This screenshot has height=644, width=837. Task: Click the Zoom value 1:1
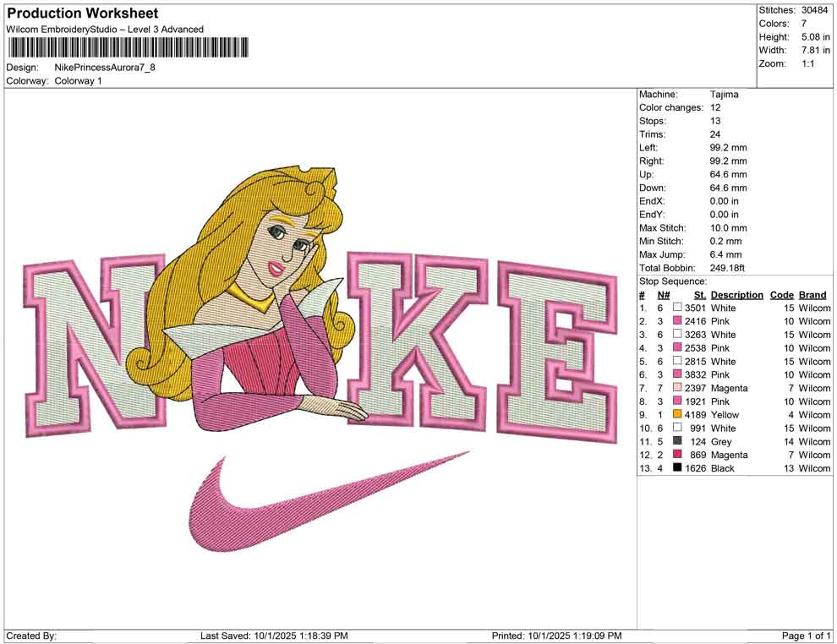click(x=808, y=63)
